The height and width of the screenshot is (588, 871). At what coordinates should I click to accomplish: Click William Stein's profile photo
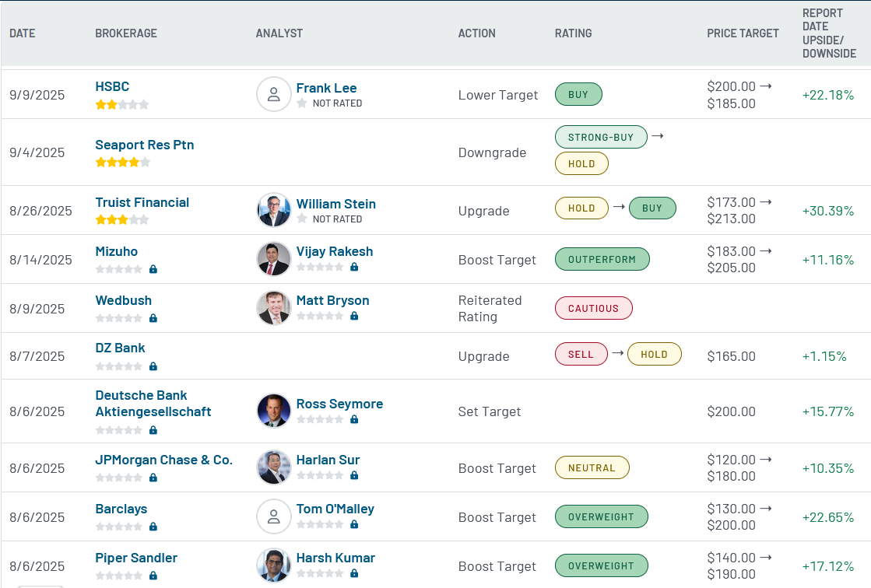(274, 210)
